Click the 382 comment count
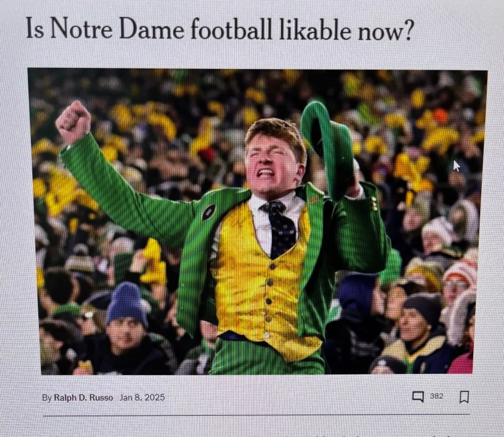The image size is (504, 437). [436, 396]
